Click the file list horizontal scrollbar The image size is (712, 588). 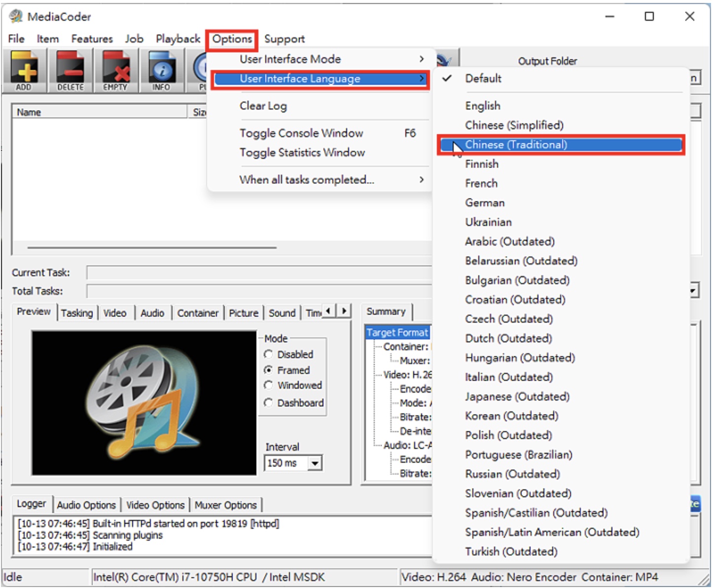[x=152, y=247]
